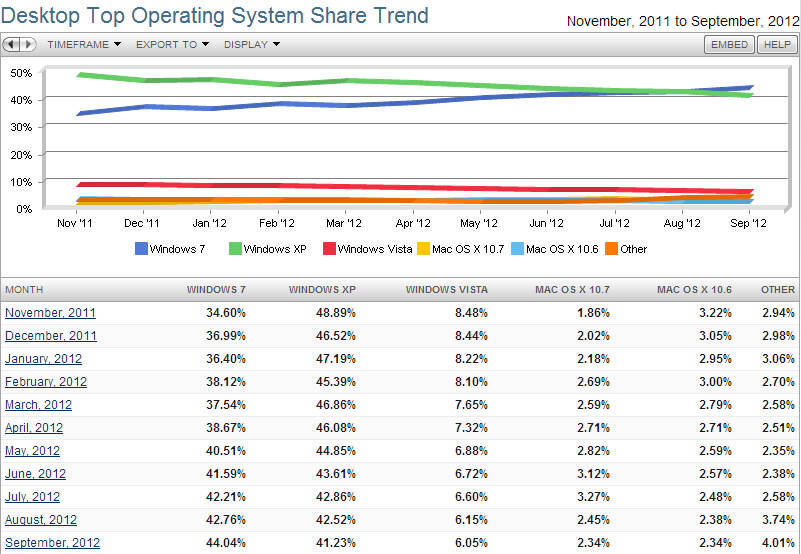Click the Windows 7 blue legend swatch
Image resolution: width=801 pixels, height=554 pixels.
(x=142, y=249)
